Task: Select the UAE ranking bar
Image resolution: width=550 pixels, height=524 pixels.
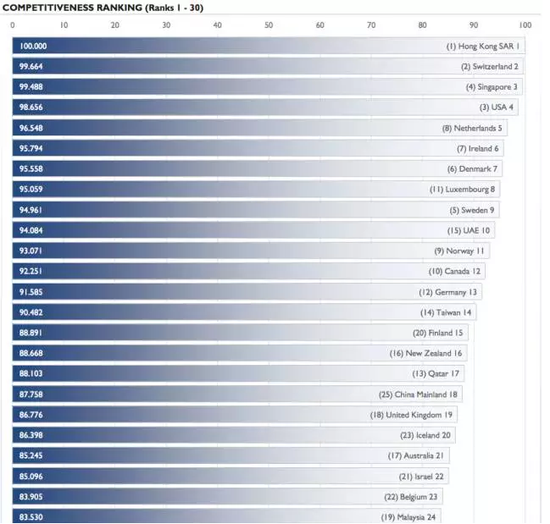Action: [254, 230]
